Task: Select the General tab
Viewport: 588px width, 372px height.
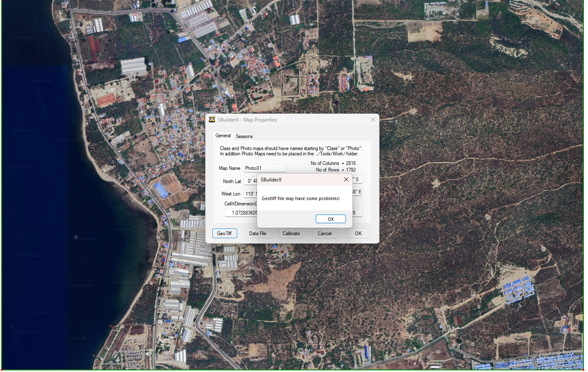Action: 223,136
